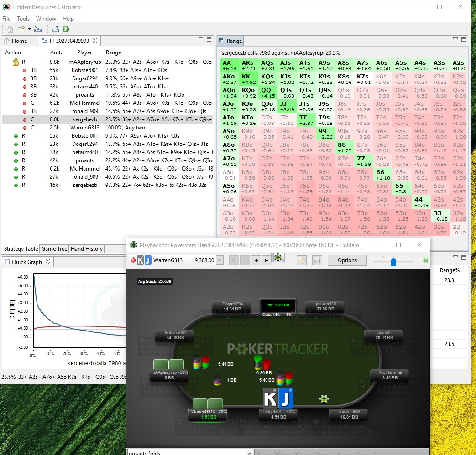Select ronald_909 3B 27k row
476x455 pixels.
pyautogui.click(x=107, y=111)
